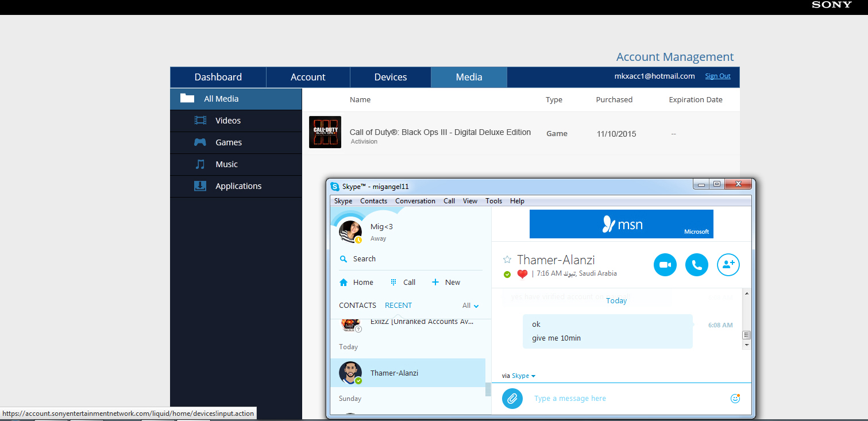Screen dimensions: 868x421
Task: Expand the All contacts filter dropdown
Action: (x=470, y=306)
